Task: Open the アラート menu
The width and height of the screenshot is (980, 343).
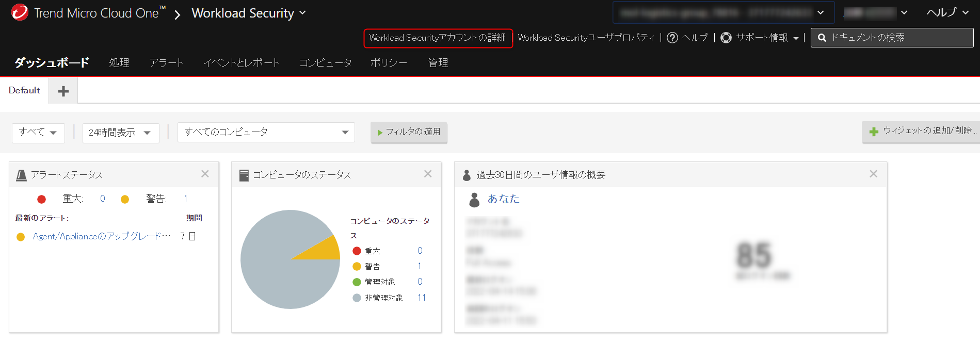Action: [x=166, y=62]
